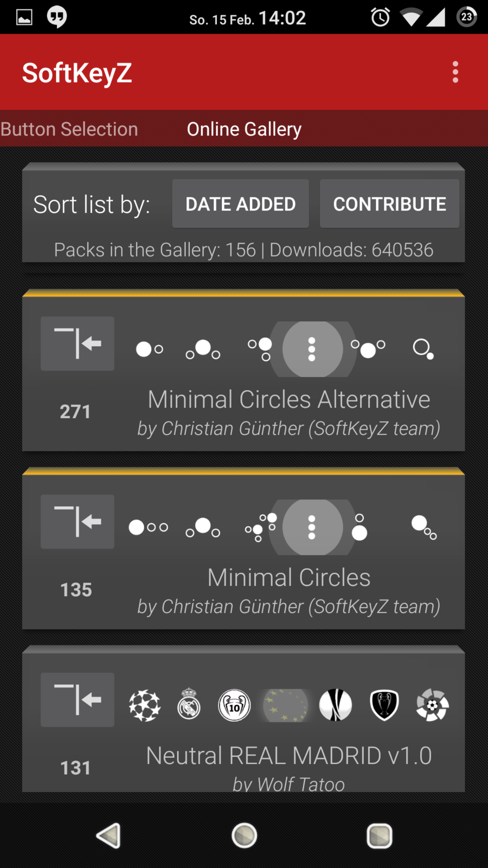
Task: Download the Minimal Circles pack
Action: coord(78,522)
